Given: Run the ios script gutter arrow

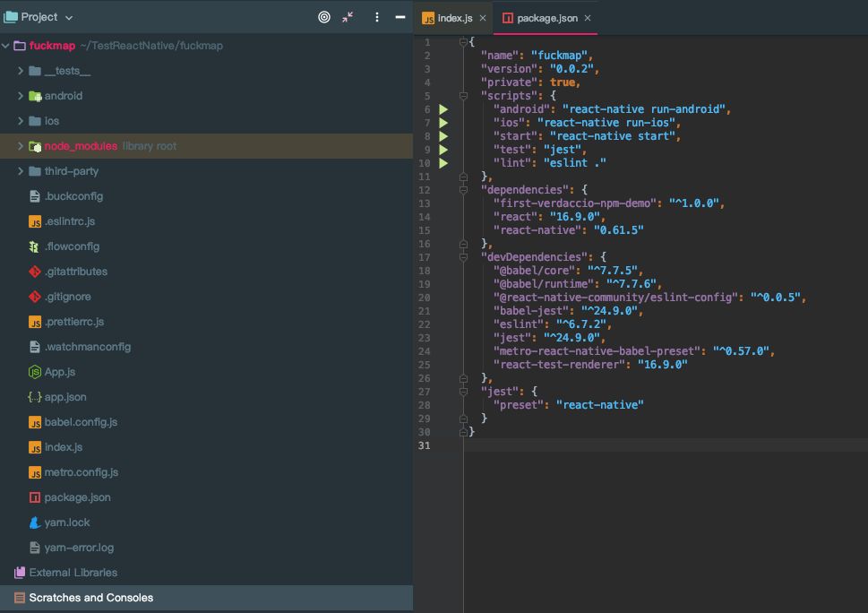Looking at the screenshot, I should pyautogui.click(x=443, y=123).
